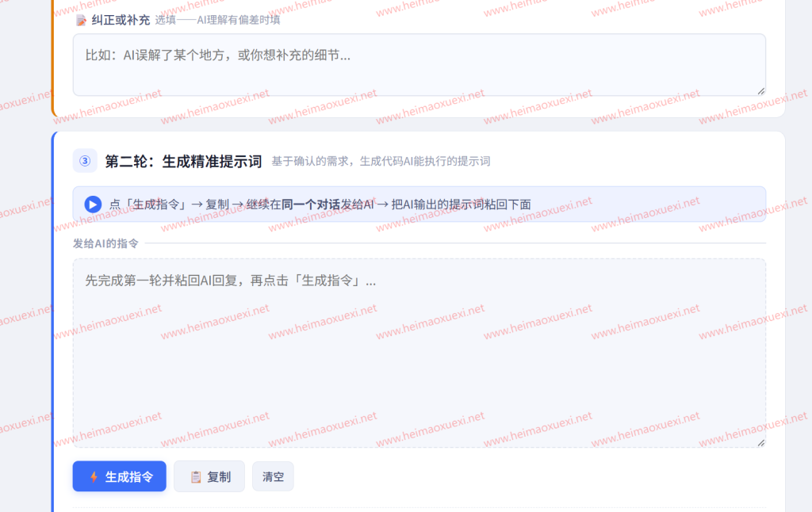The image size is (812, 512).
Task: Click the resize grip of the 纠正或补充 textarea
Action: [760, 91]
